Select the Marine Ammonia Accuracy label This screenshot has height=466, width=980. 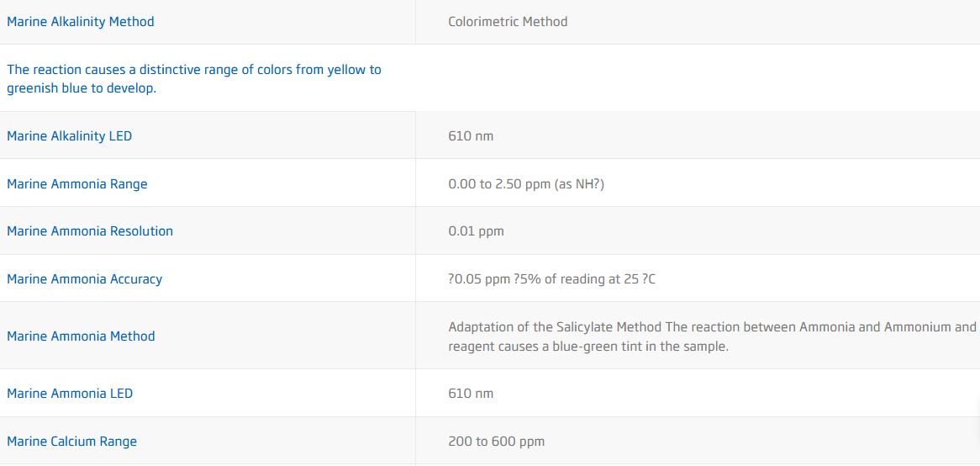[x=85, y=279]
